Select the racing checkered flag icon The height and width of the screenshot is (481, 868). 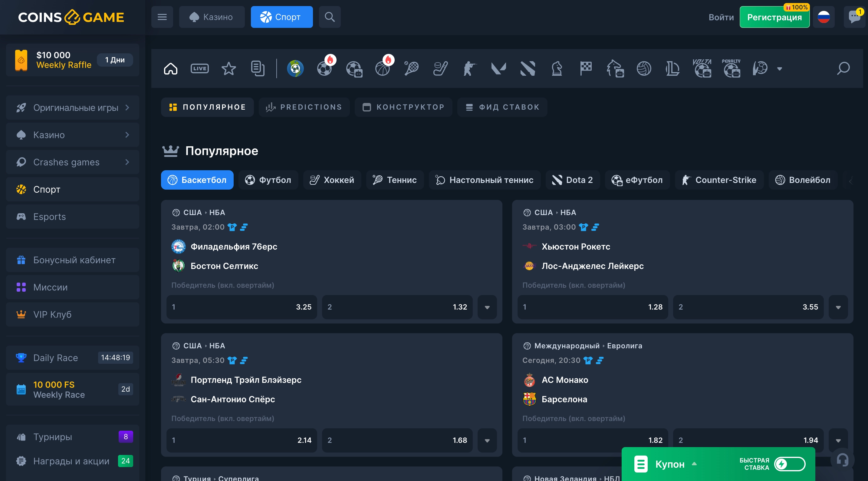pos(586,68)
